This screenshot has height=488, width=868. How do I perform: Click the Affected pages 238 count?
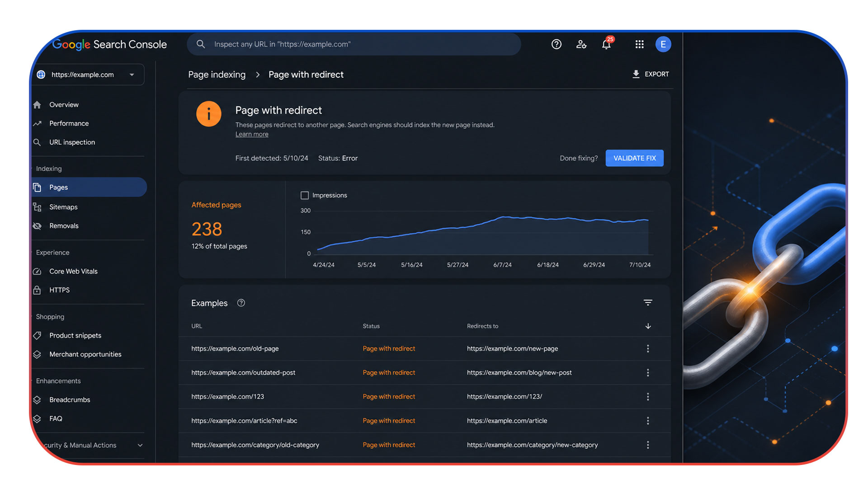(207, 229)
